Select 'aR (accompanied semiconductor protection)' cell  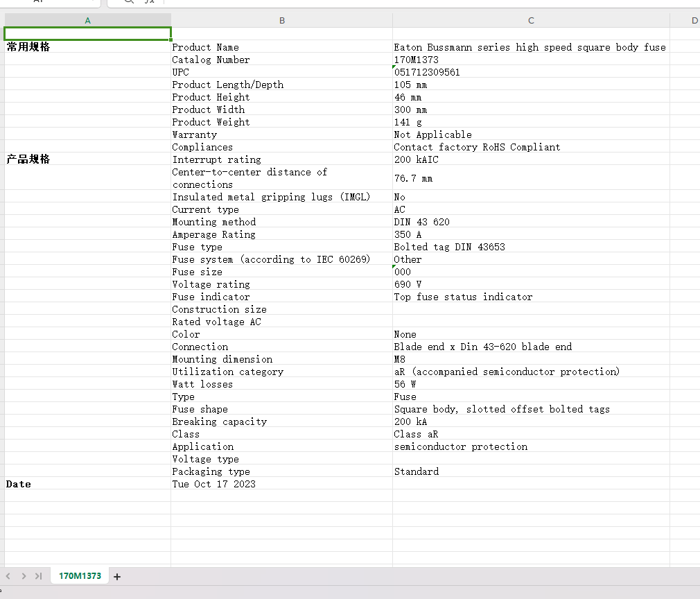(531, 372)
